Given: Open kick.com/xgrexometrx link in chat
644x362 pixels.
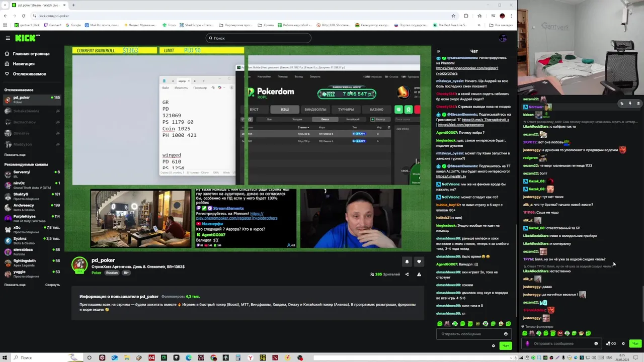Looking at the screenshot, I should (x=462, y=125).
